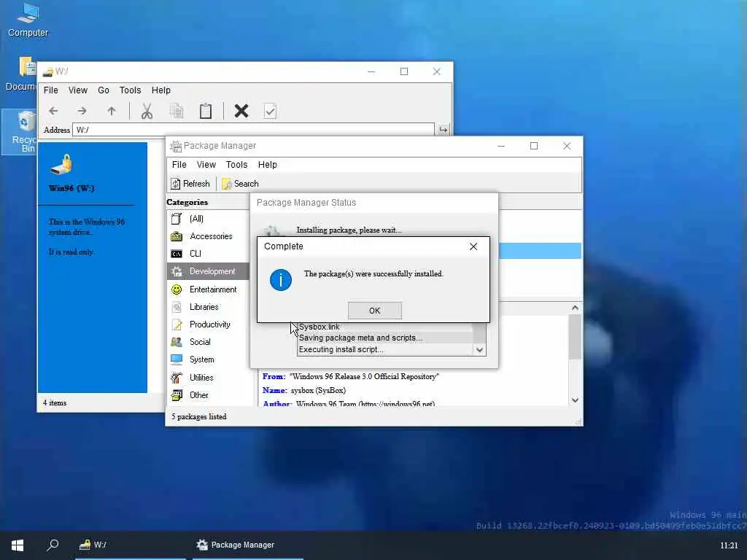This screenshot has width=747, height=560.
Task: Open Go menu in W:/ explorer window
Action: tap(104, 90)
